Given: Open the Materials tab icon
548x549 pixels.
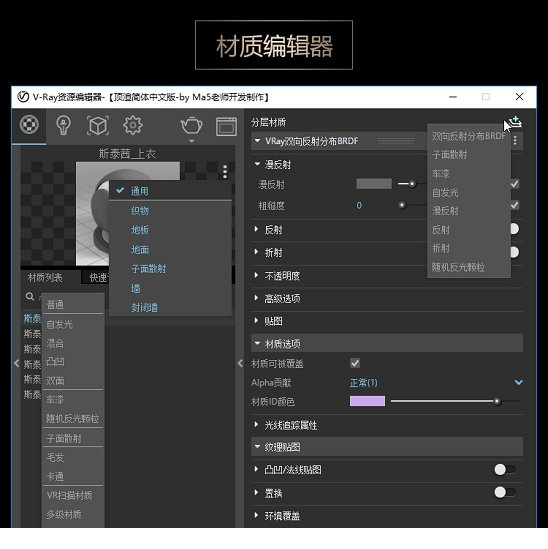Looking at the screenshot, I should (x=29, y=125).
